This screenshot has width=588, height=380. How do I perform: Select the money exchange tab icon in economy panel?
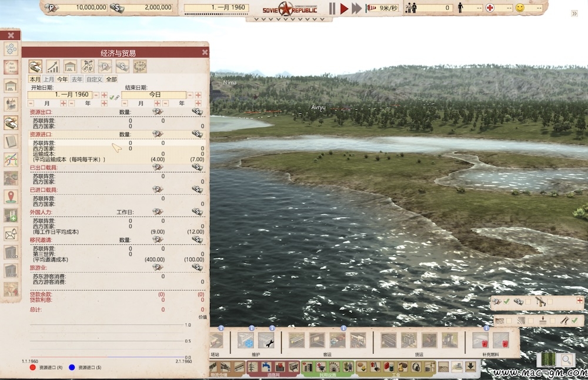click(x=35, y=66)
